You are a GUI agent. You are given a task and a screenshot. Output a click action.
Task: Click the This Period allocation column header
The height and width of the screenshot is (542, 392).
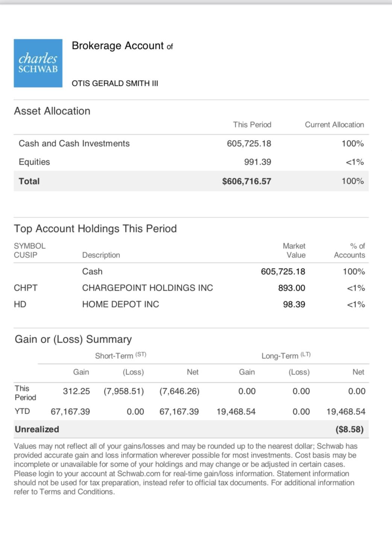pyautogui.click(x=252, y=125)
